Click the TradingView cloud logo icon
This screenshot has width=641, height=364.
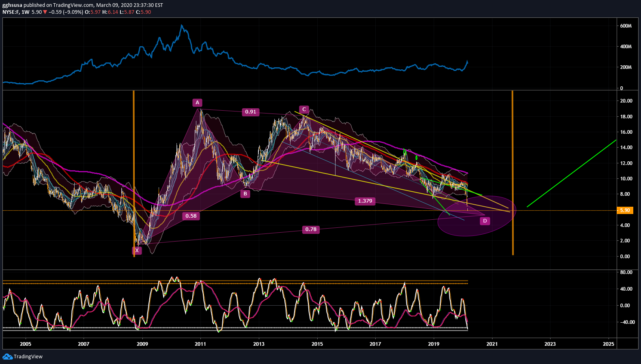tap(7, 356)
